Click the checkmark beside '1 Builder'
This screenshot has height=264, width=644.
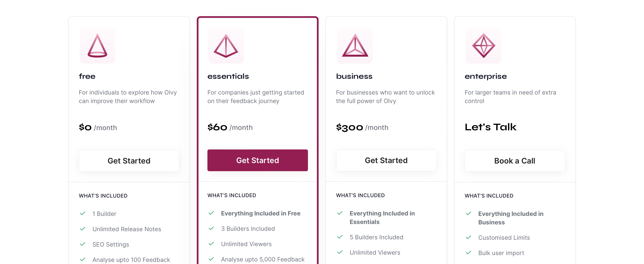pyautogui.click(x=83, y=214)
